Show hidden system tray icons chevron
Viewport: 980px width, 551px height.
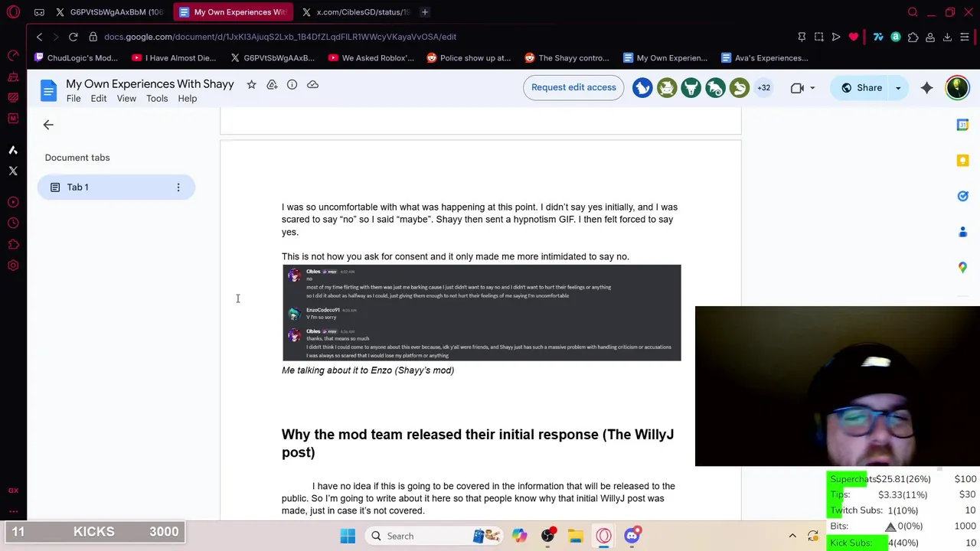(792, 536)
